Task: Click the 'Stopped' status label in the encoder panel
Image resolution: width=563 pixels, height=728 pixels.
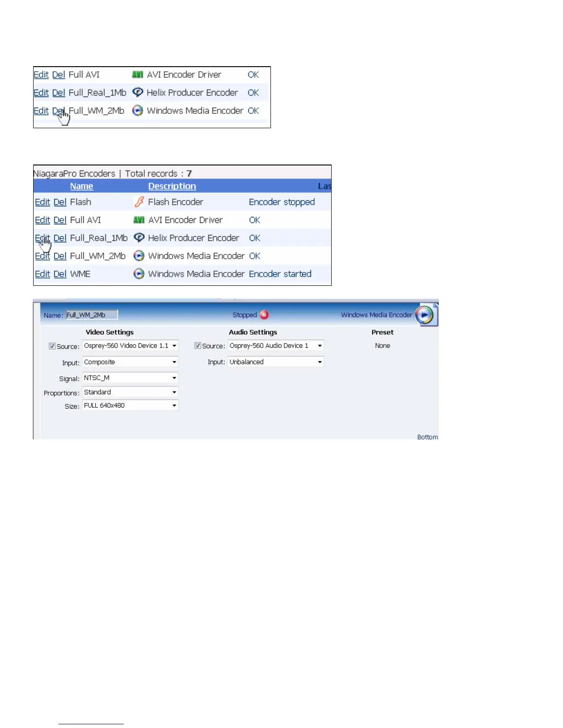Action: click(x=245, y=315)
